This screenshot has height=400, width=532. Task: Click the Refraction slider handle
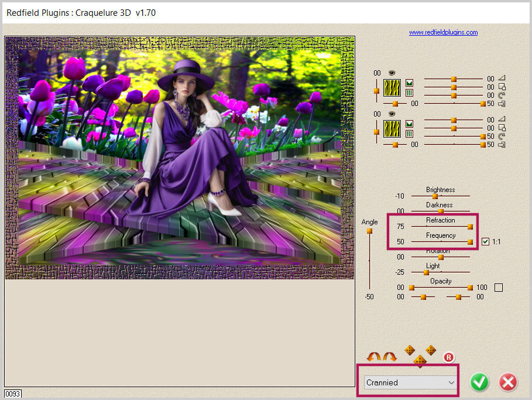tap(470, 227)
